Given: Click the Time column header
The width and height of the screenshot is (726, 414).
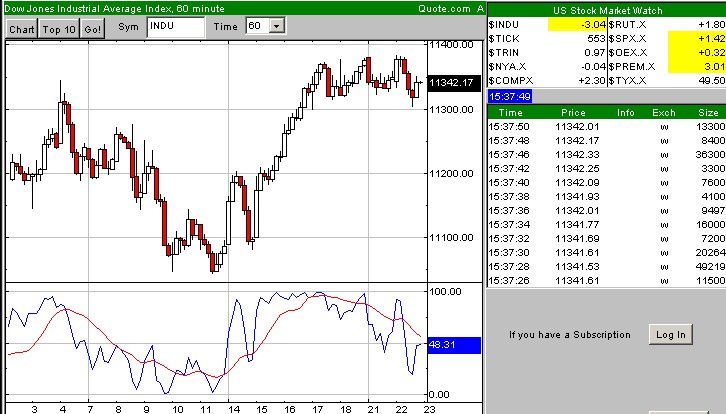Looking at the screenshot, I should (x=510, y=113).
